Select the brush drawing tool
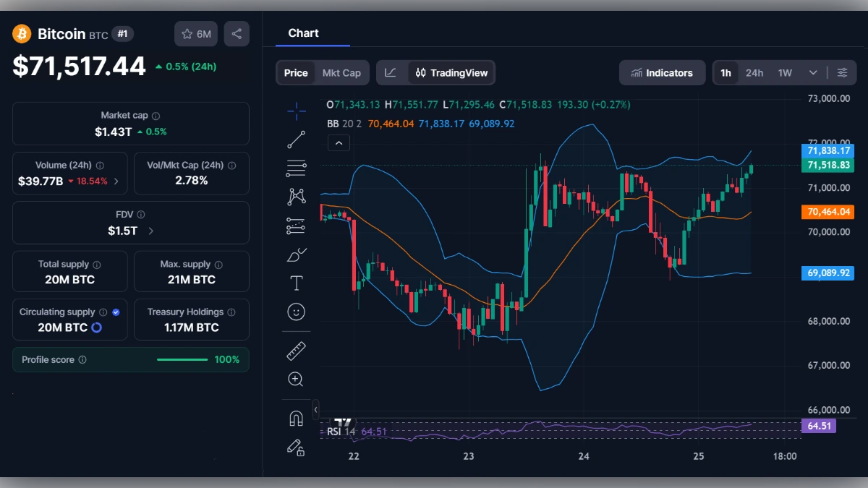 click(297, 254)
